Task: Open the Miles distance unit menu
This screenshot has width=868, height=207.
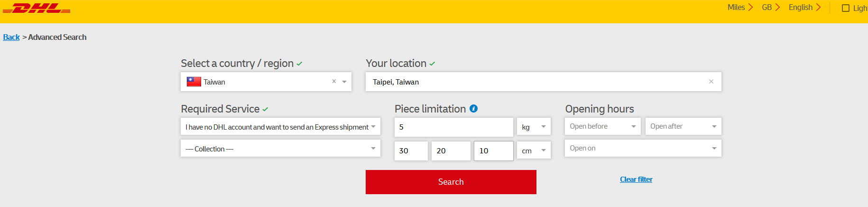Action: 740,8
